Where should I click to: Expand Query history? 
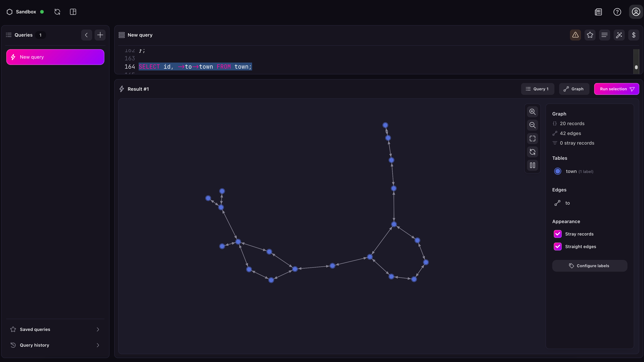(x=55, y=345)
